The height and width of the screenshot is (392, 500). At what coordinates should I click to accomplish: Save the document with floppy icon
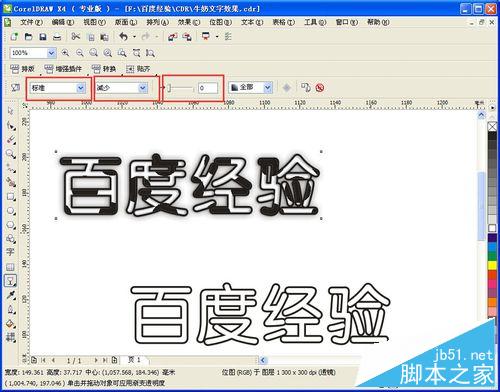point(43,37)
